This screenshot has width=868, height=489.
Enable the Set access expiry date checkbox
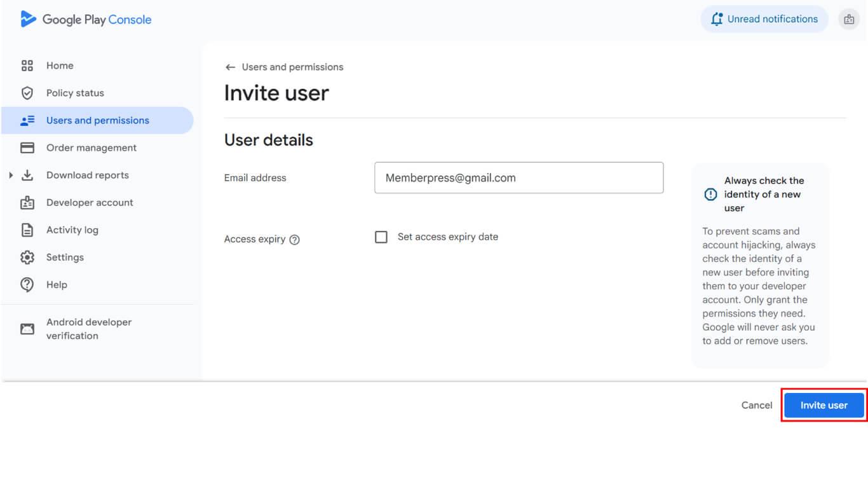tap(381, 237)
